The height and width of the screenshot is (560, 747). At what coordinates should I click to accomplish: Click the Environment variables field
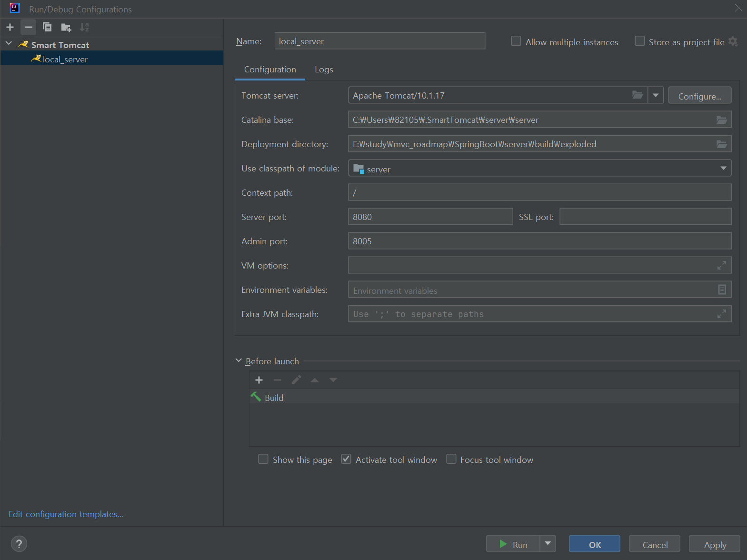(540, 290)
